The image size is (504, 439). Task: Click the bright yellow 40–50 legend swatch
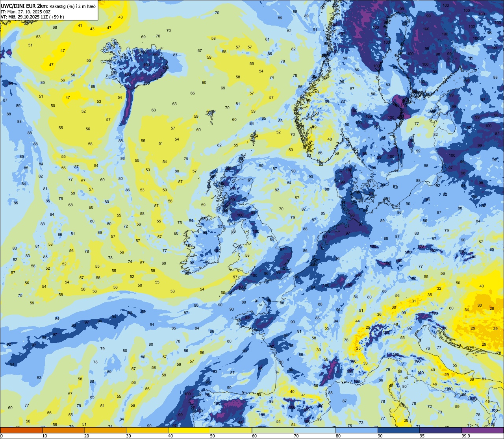tap(189, 430)
